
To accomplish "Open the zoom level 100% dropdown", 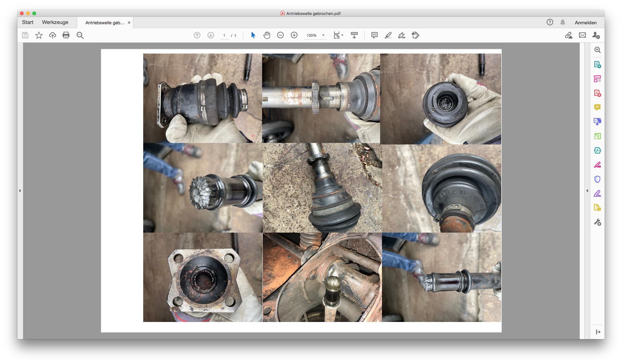I will pos(323,35).
